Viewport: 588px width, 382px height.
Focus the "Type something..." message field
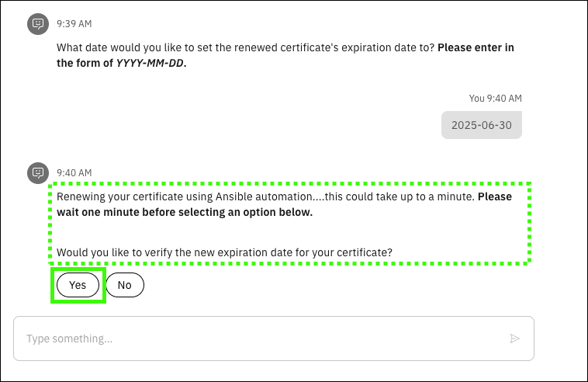point(264,339)
